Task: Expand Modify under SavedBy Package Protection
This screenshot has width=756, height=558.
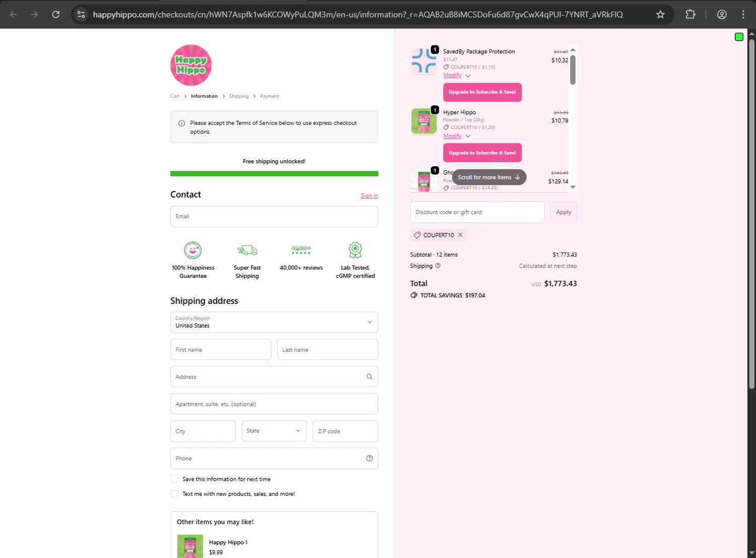Action: click(x=457, y=76)
